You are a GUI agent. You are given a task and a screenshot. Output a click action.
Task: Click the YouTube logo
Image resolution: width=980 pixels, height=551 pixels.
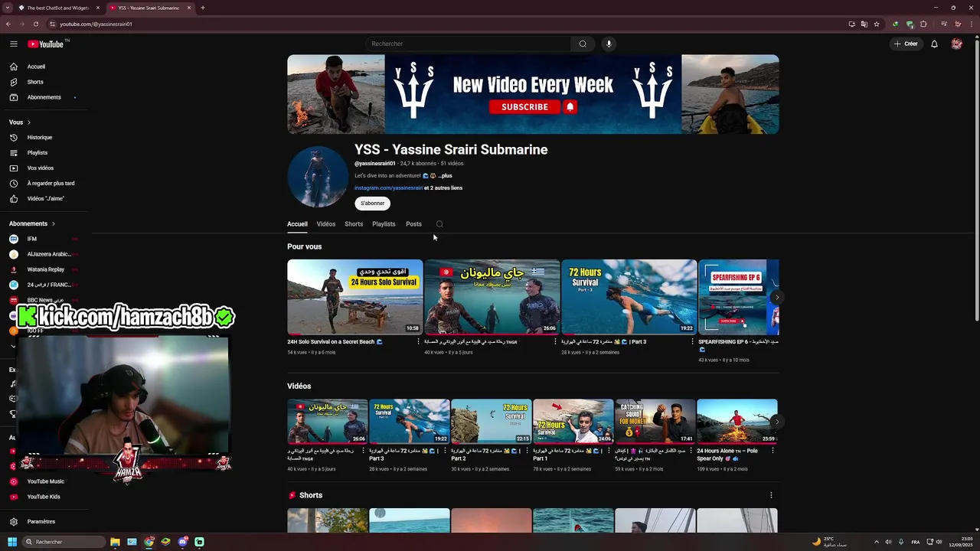(46, 44)
